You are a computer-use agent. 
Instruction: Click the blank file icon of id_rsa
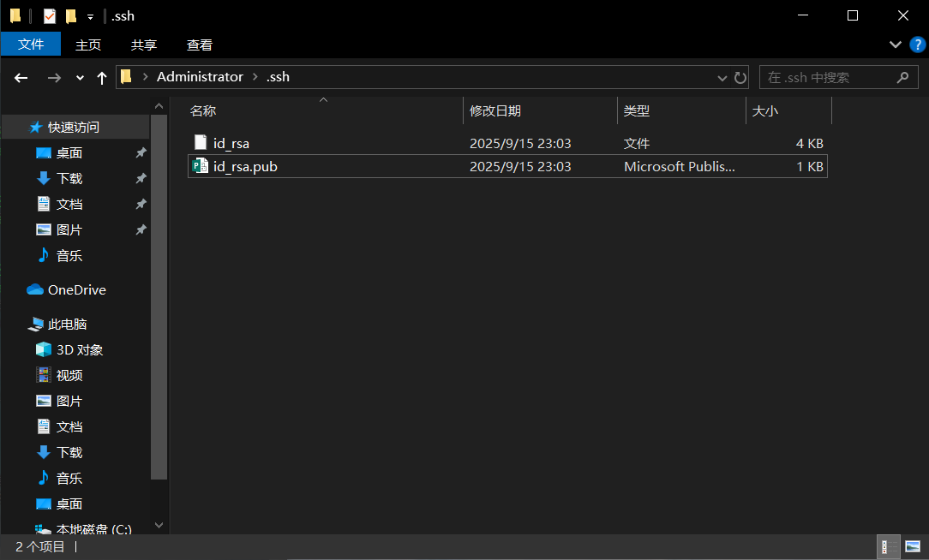201,142
